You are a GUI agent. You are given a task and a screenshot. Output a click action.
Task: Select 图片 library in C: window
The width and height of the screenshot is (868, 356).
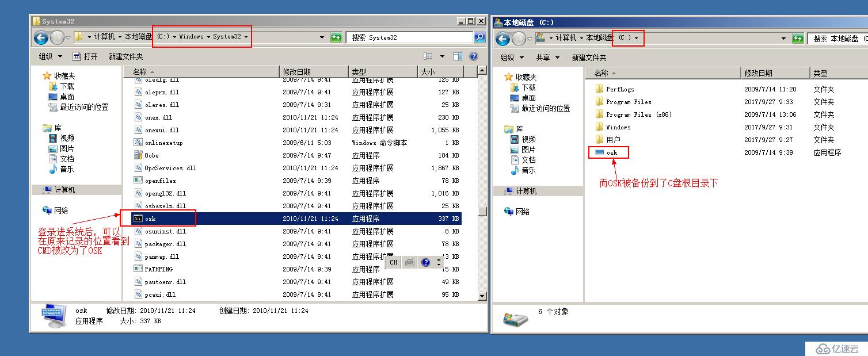(x=528, y=150)
